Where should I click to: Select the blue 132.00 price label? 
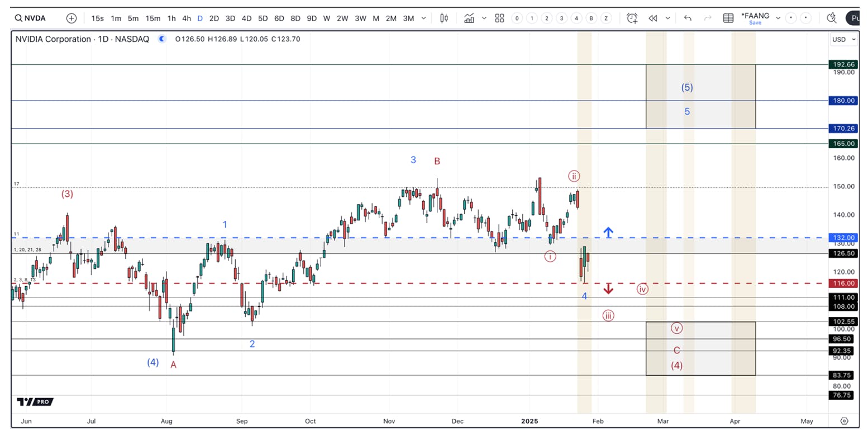pyautogui.click(x=843, y=238)
